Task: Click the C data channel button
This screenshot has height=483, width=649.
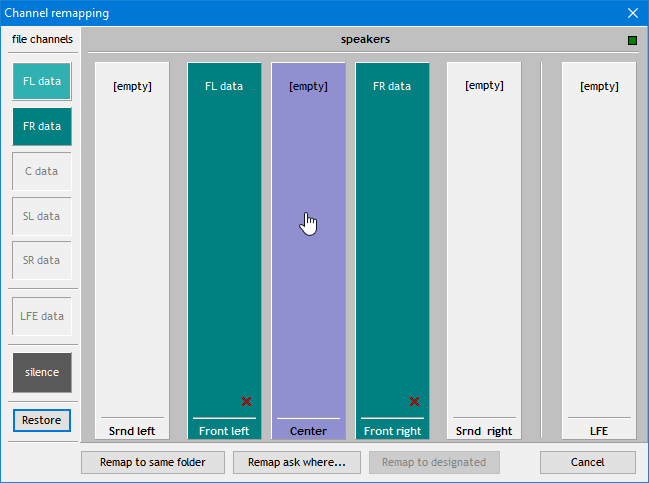Action: pos(42,171)
